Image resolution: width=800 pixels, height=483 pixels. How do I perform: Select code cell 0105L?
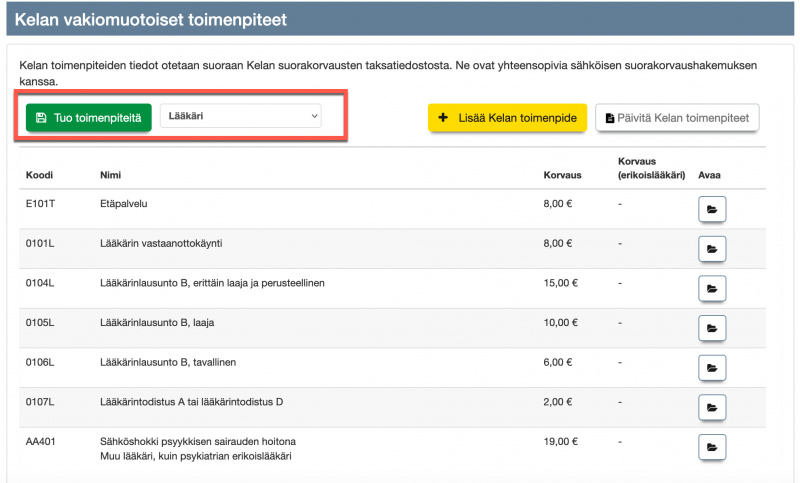pyautogui.click(x=40, y=322)
